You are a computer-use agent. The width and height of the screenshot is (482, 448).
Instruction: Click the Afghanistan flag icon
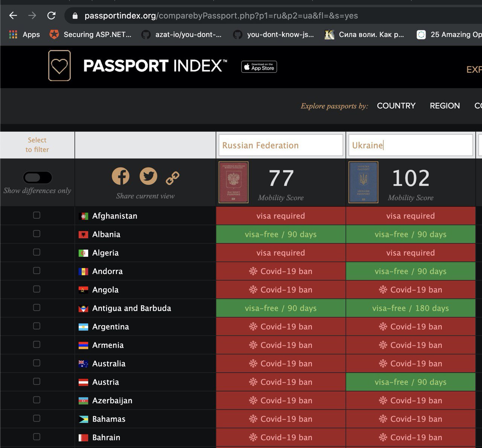point(83,216)
